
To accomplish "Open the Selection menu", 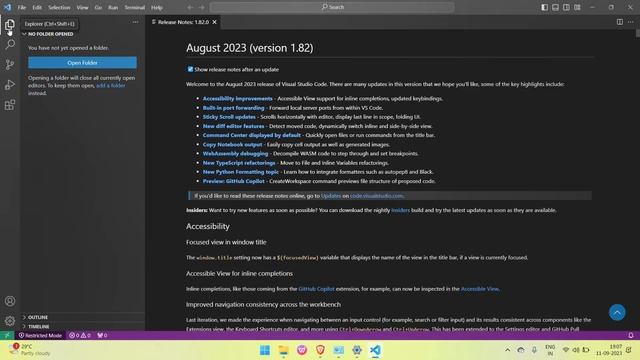I will pyautogui.click(x=59, y=7).
